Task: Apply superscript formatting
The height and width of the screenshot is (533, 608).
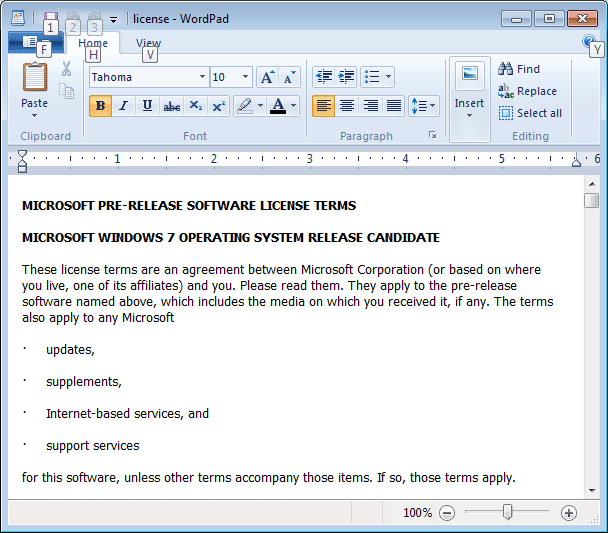Action: [218, 106]
